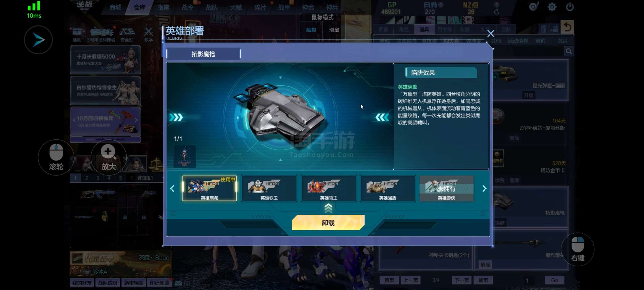Show next heroes with right chevron
Screen dimensions: 644x290
point(484,189)
